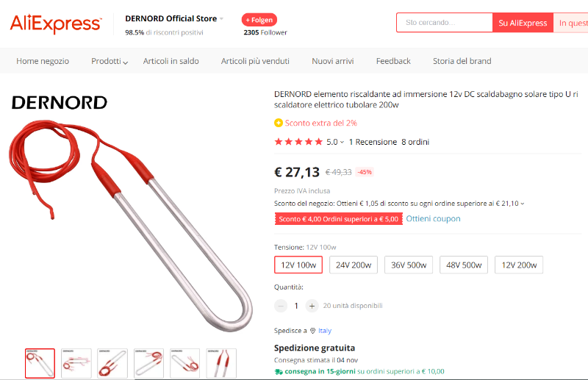
Task: Expand the Prodotti dropdown menu
Action: 110,61
